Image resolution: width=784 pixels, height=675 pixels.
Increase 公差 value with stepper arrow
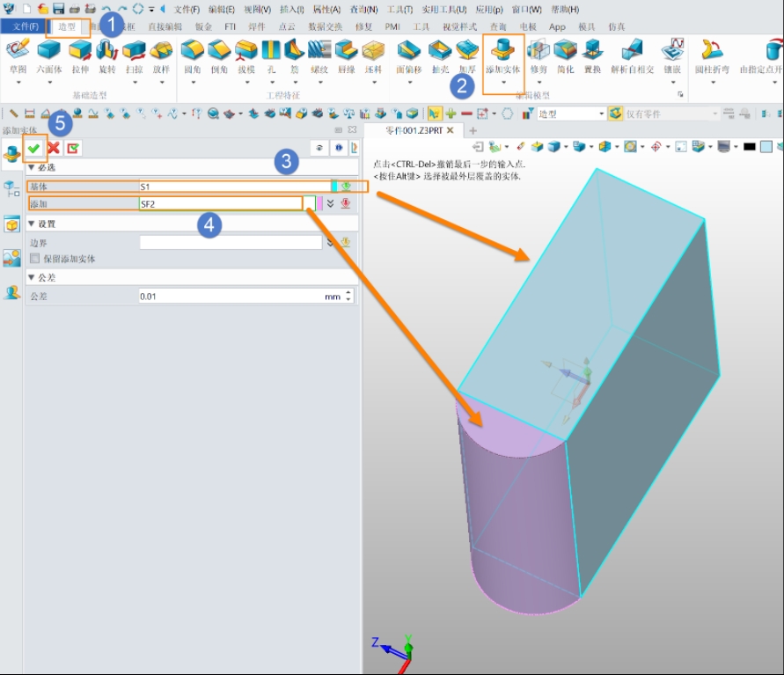tap(348, 292)
